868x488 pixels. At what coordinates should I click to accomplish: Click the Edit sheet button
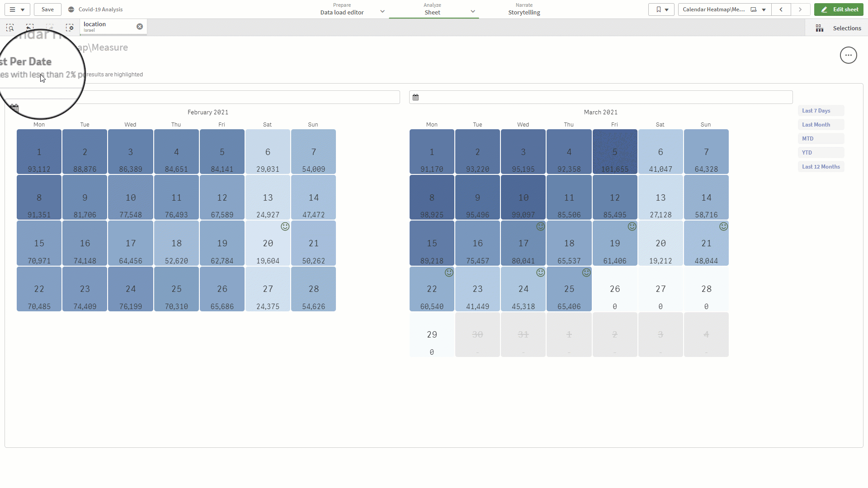(x=839, y=9)
